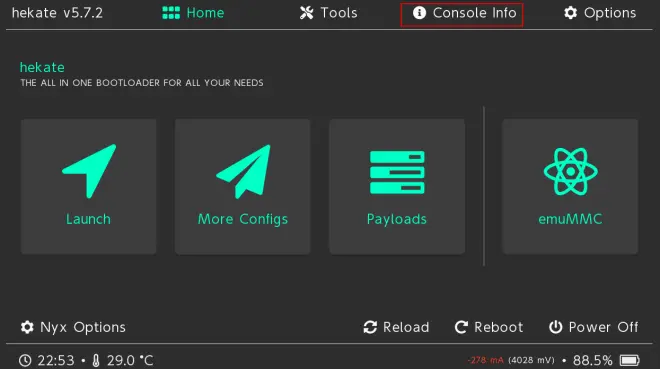The width and height of the screenshot is (660, 369).
Task: Click the clock icon in status bar
Action: 25,361
